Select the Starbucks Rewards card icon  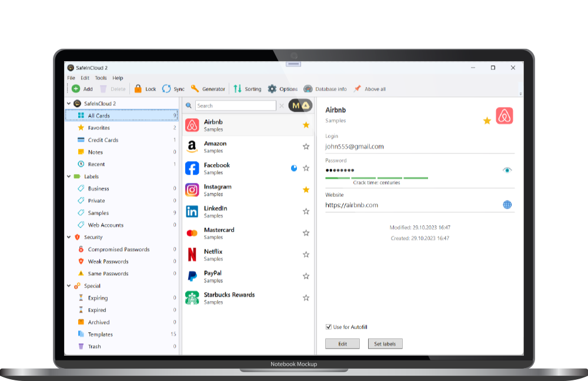pos(192,298)
